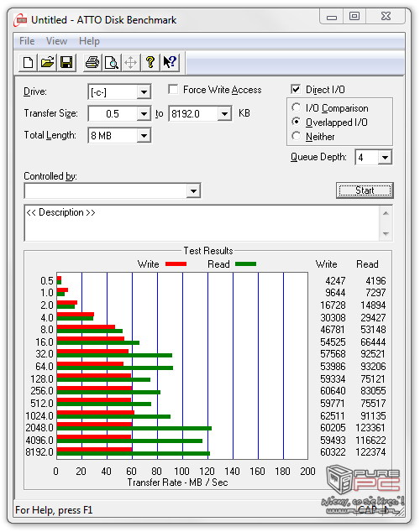
Task: Print the benchmark results
Action: (x=92, y=63)
